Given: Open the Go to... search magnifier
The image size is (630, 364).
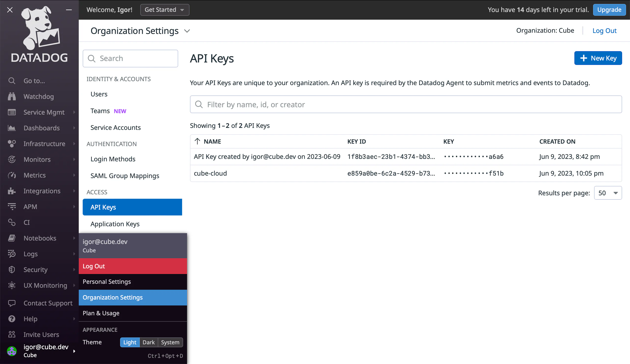Looking at the screenshot, I should [x=12, y=81].
